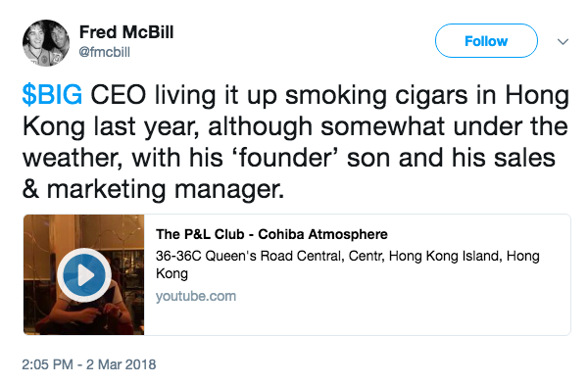Open the 2:05 PM tweet timestamp
588x385 pixels.
[x=48, y=364]
